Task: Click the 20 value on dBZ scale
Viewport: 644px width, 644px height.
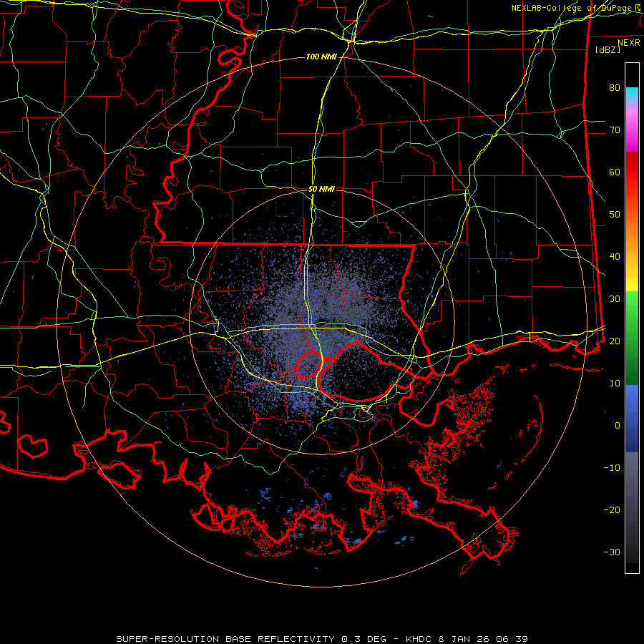Action: pos(615,341)
